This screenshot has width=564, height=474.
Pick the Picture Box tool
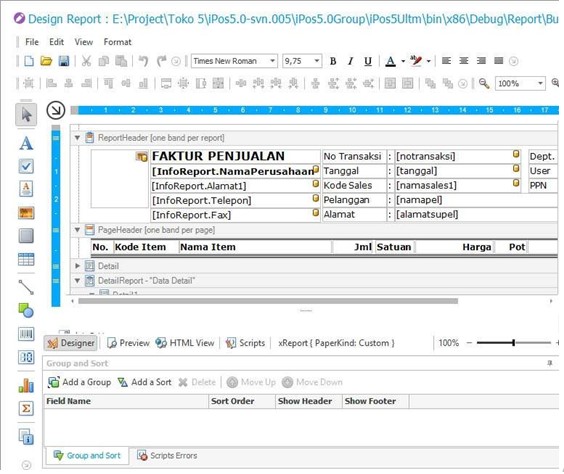(26, 213)
